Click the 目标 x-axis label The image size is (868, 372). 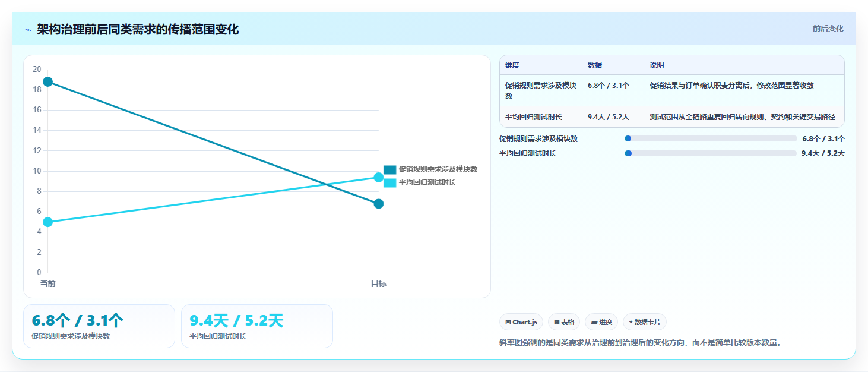click(x=378, y=283)
